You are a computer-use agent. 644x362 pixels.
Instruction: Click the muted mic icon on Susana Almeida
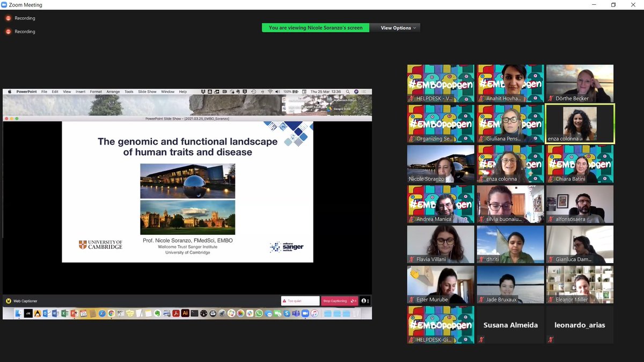point(481,339)
